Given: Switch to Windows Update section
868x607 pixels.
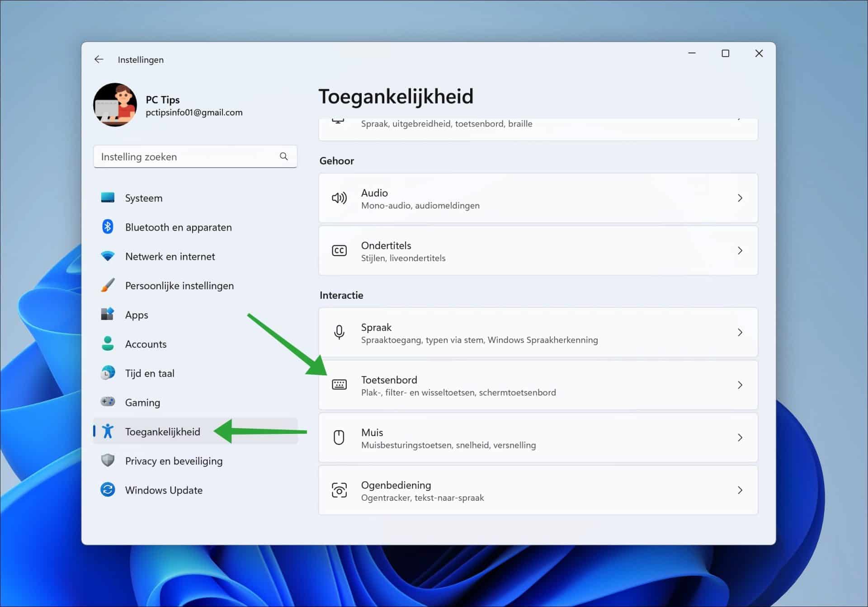Looking at the screenshot, I should point(164,489).
